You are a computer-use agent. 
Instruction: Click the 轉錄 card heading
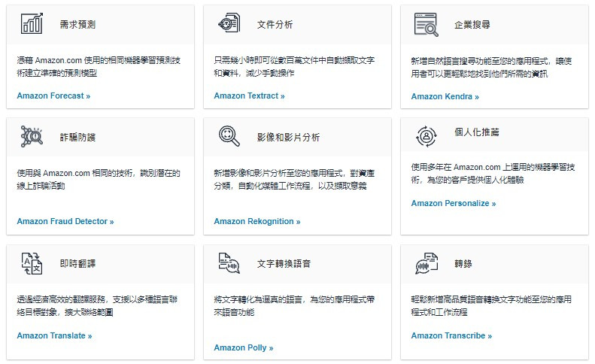pyautogui.click(x=463, y=263)
